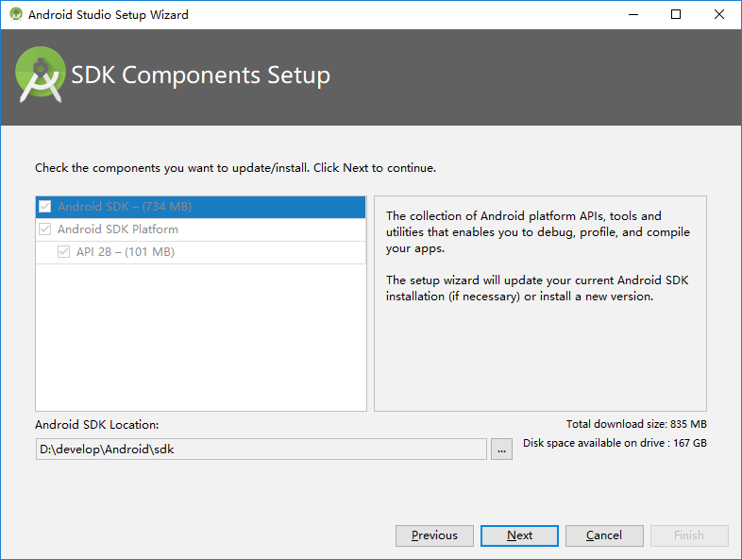Close the Android Studio Setup Wizard
Image resolution: width=742 pixels, height=560 pixels.
[x=718, y=14]
